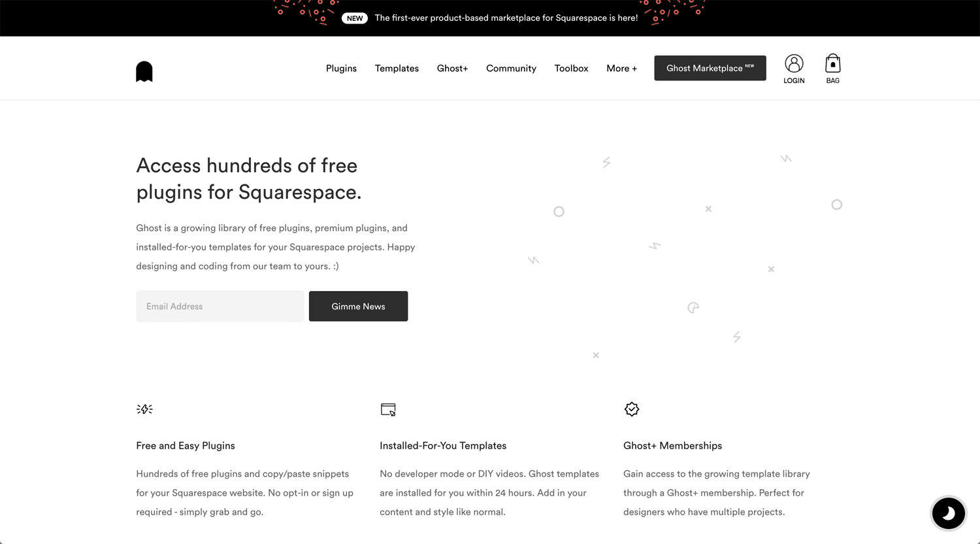
Task: Click the Ghost logo in the header
Action: (x=144, y=71)
